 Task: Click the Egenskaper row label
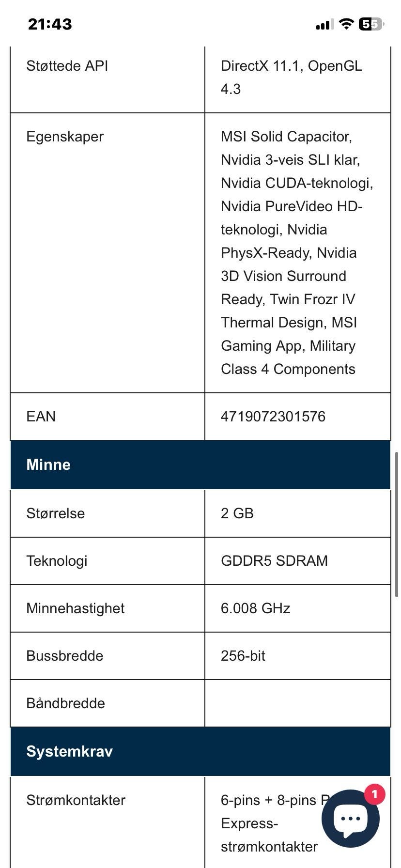(65, 137)
